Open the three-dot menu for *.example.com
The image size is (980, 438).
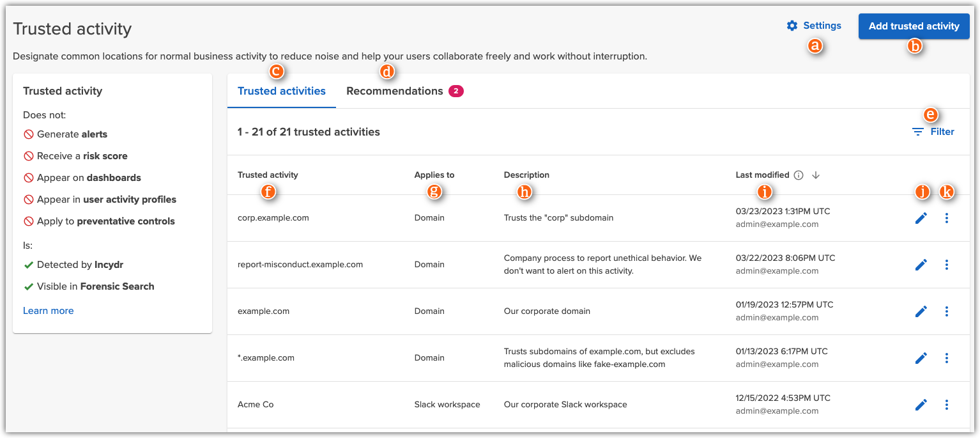(947, 358)
